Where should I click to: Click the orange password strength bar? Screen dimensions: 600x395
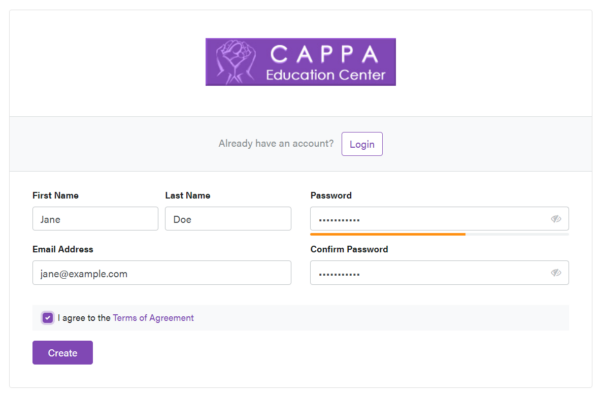(x=388, y=234)
